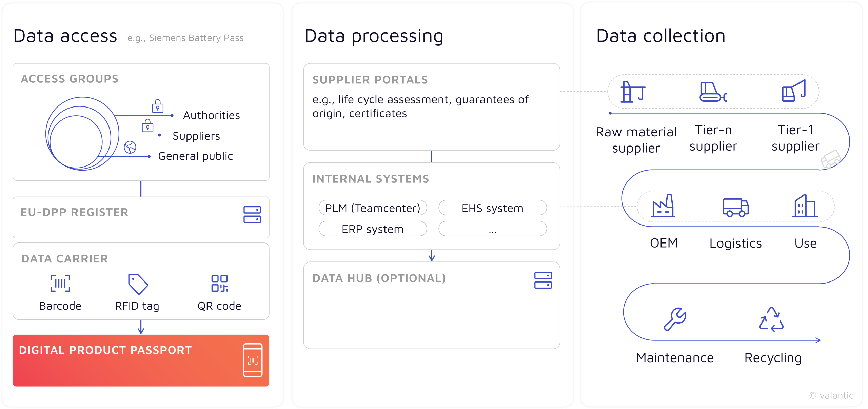868x409 pixels.
Task: Click the Use building icon
Action: [x=805, y=206]
